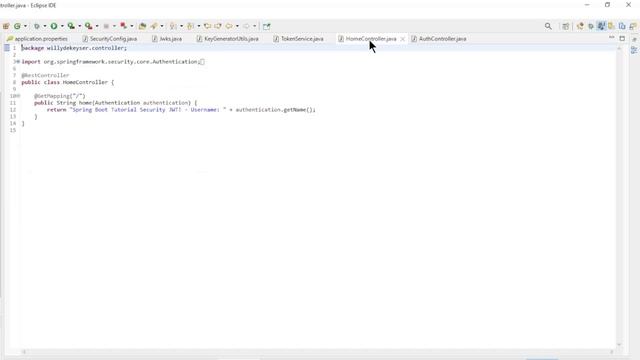Click the Pin Editor icon after separator
The image size is (640, 360).
click(x=267, y=26)
